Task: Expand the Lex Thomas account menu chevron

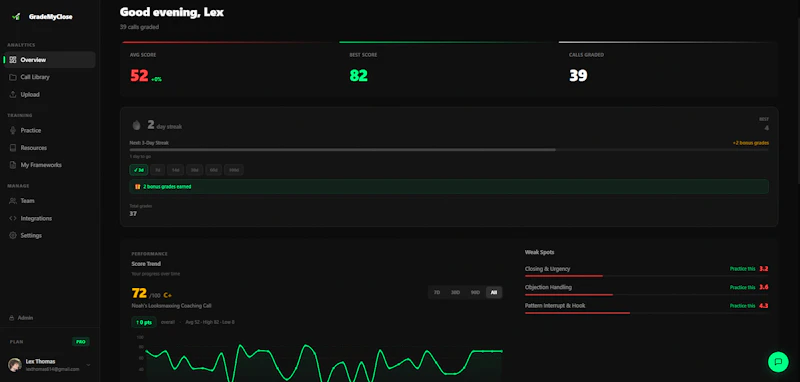Action: (x=88, y=365)
